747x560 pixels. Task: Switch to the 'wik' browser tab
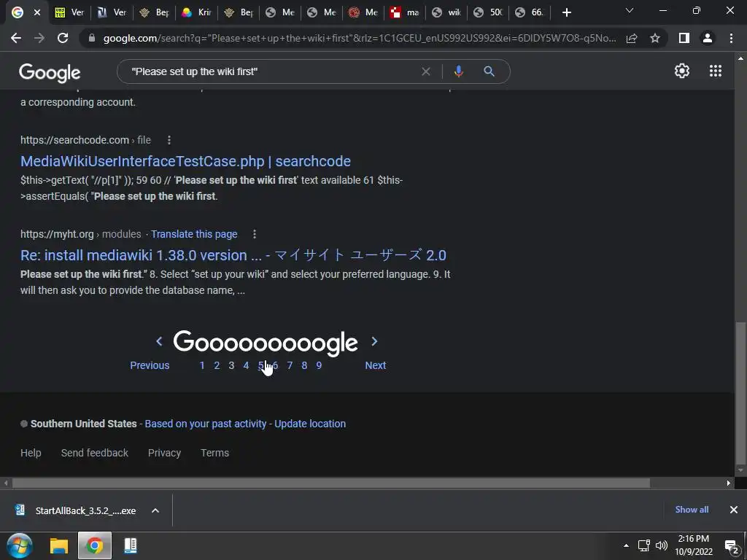[x=446, y=12]
